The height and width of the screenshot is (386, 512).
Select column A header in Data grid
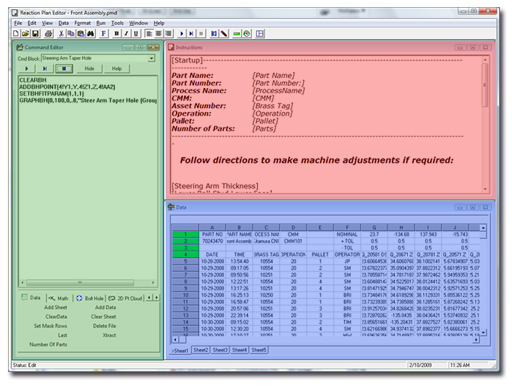(212, 228)
